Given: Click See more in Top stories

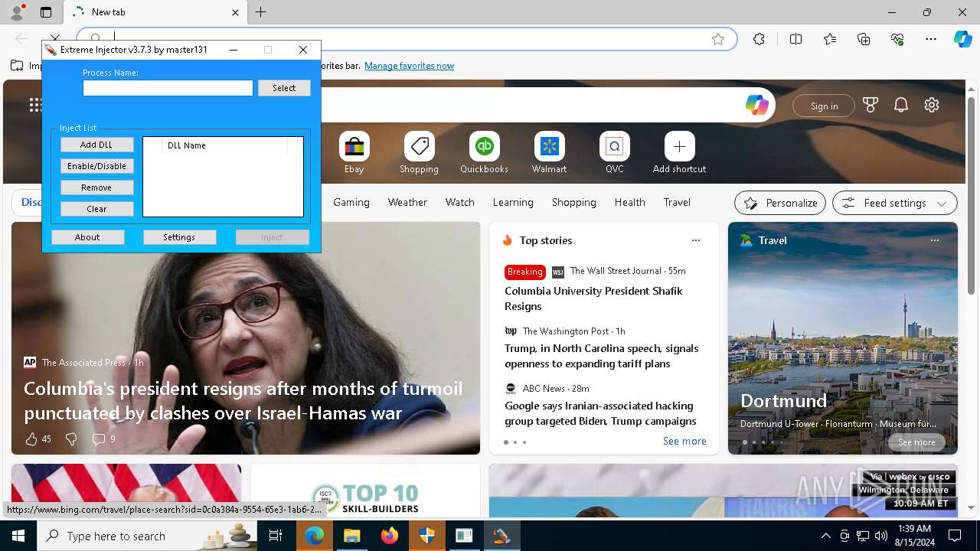Looking at the screenshot, I should pyautogui.click(x=684, y=442).
